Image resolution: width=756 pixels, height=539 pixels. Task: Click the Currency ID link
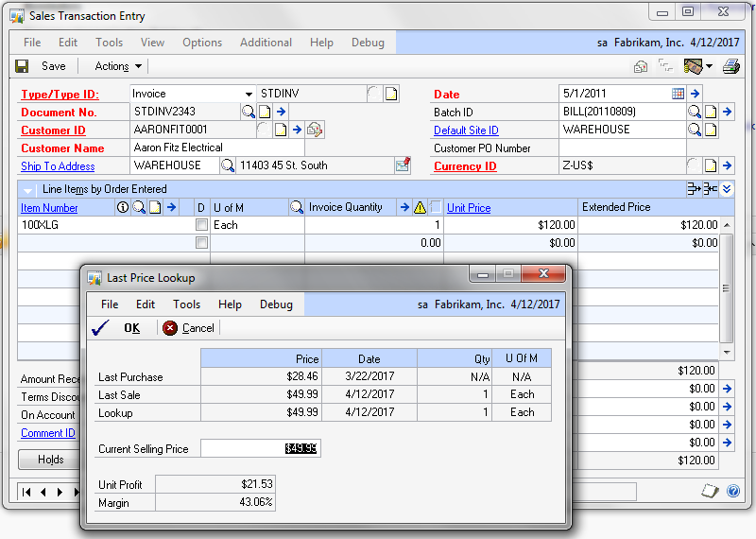pos(465,166)
